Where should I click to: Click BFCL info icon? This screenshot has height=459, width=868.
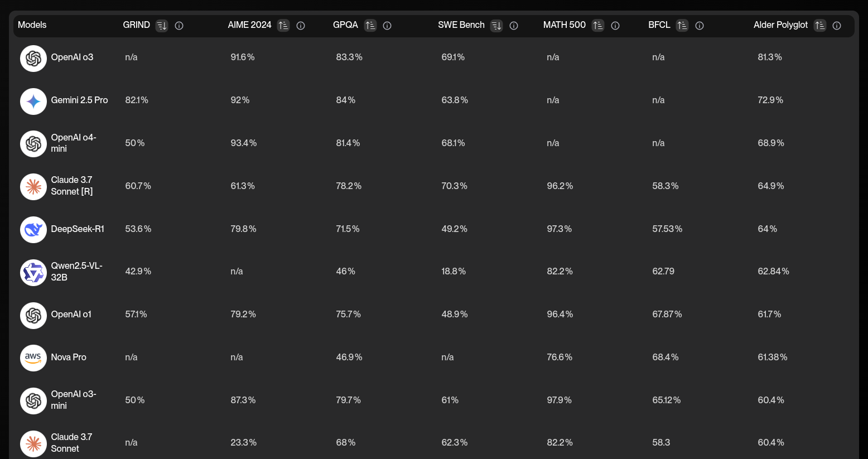tap(700, 26)
